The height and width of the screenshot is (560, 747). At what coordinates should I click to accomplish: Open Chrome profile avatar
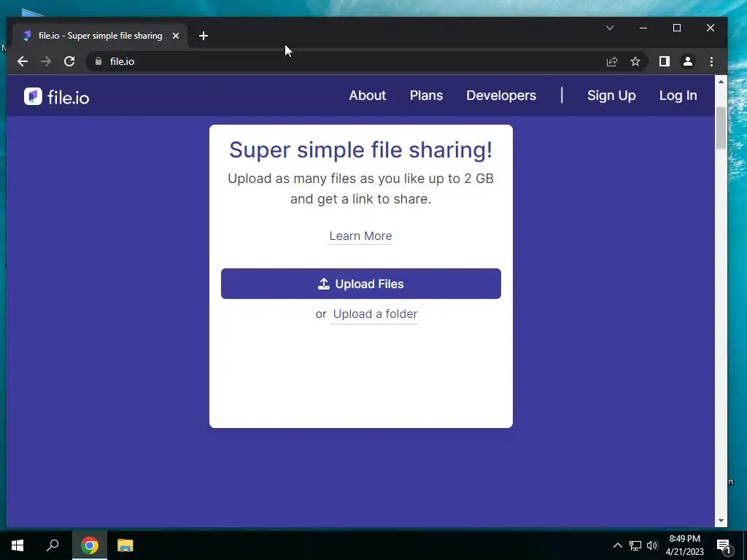tap(687, 61)
